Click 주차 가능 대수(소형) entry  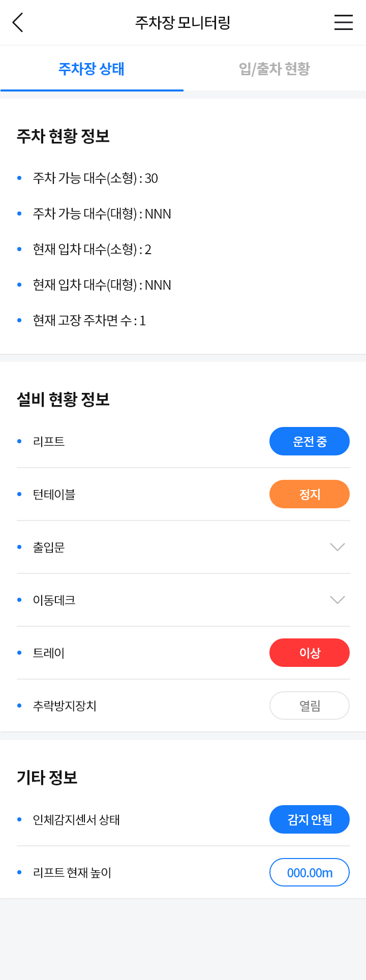(96, 178)
